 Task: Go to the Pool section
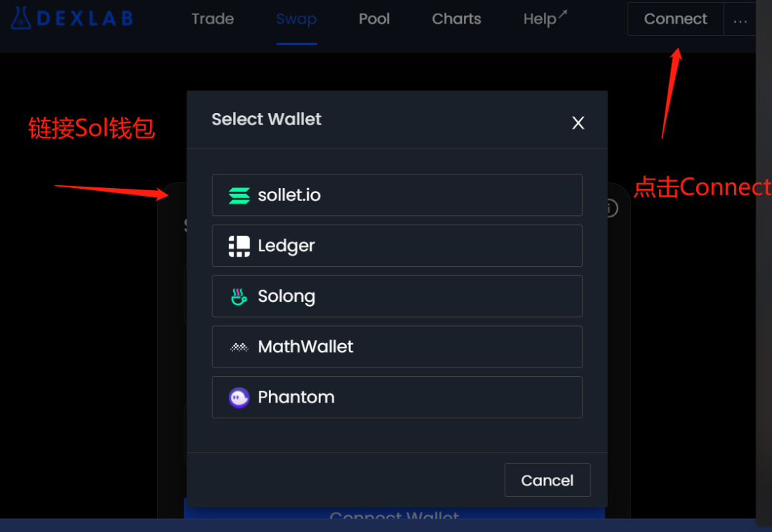click(374, 19)
